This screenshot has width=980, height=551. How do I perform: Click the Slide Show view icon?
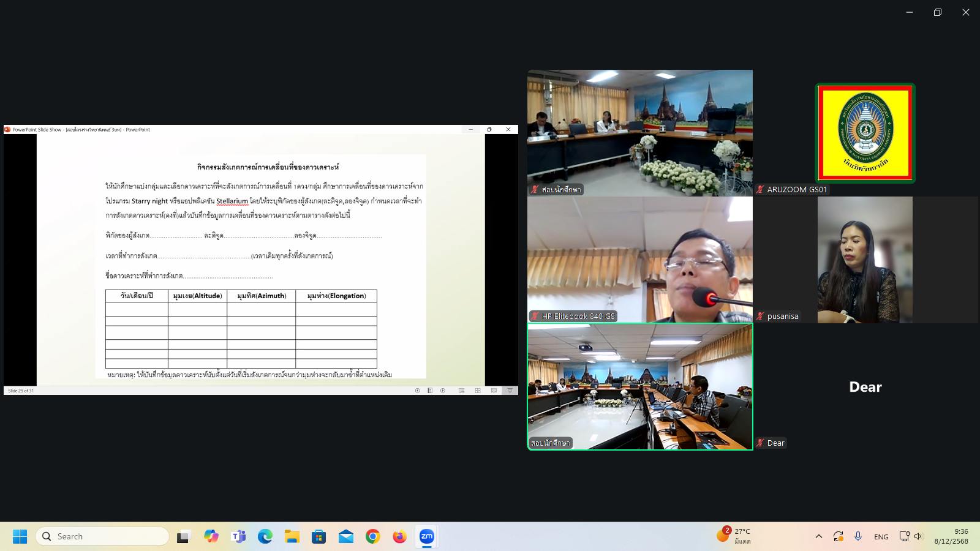pyautogui.click(x=510, y=391)
